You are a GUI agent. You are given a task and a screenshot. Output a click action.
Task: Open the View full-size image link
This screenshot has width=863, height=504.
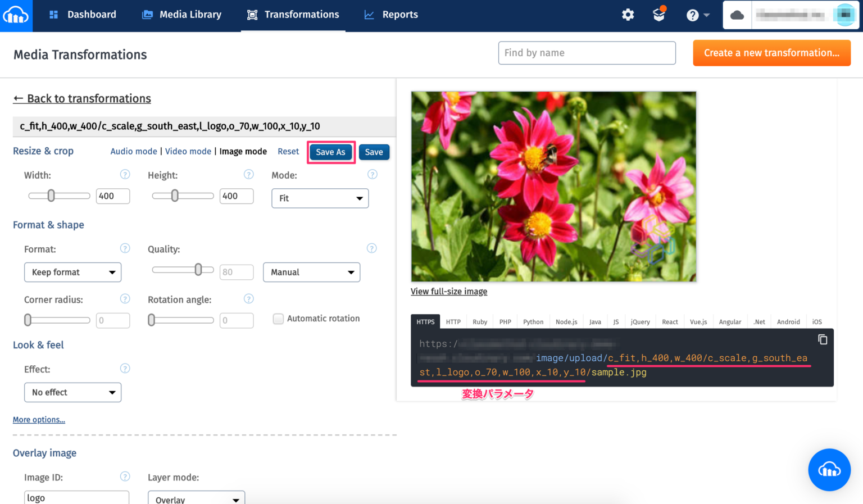click(x=448, y=291)
